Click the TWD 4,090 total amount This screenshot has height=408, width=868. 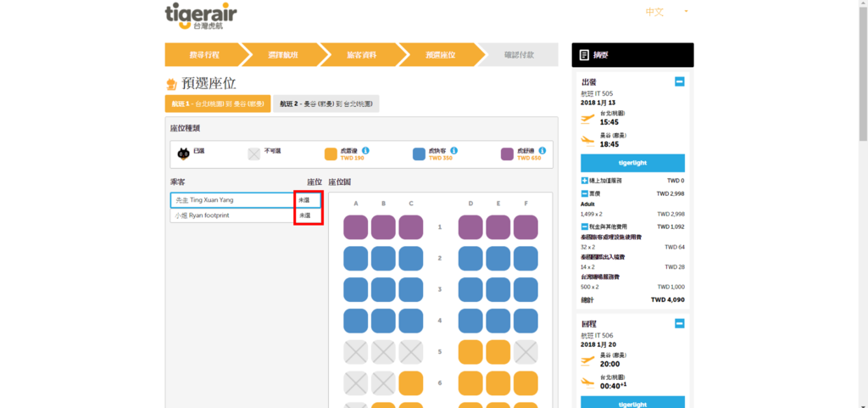coord(668,299)
